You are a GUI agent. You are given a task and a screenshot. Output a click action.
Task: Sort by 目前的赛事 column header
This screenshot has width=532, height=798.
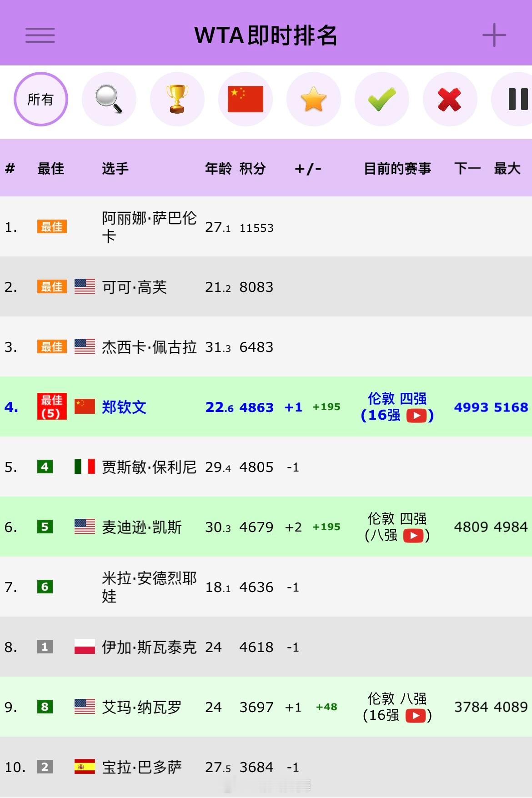tap(397, 169)
